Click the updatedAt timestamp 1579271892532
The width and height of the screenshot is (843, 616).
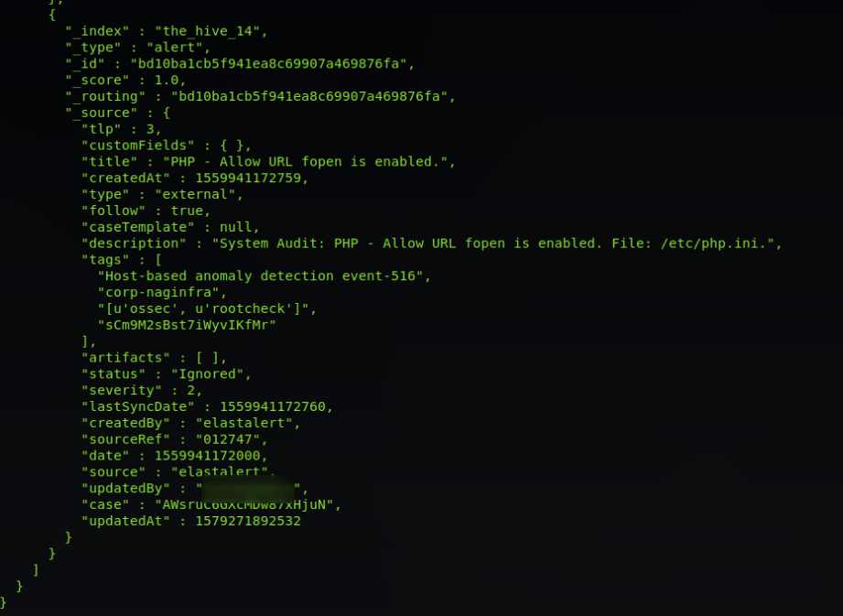pos(248,521)
